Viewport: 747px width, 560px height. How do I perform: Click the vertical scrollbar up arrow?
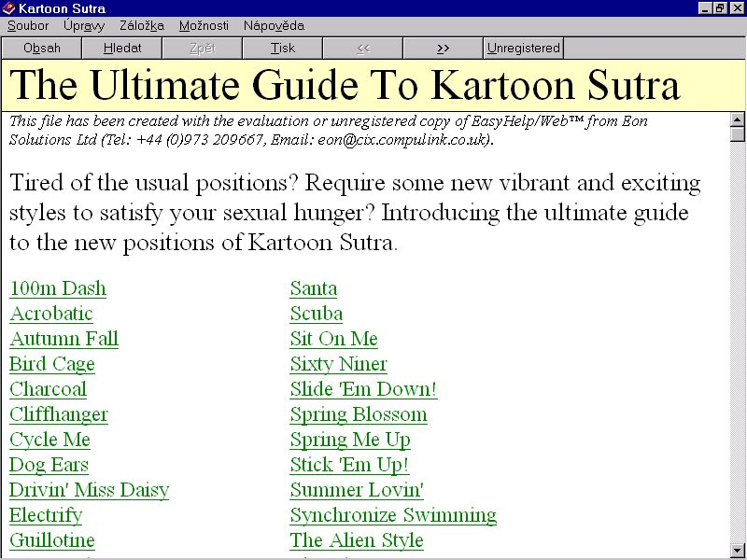(x=738, y=119)
